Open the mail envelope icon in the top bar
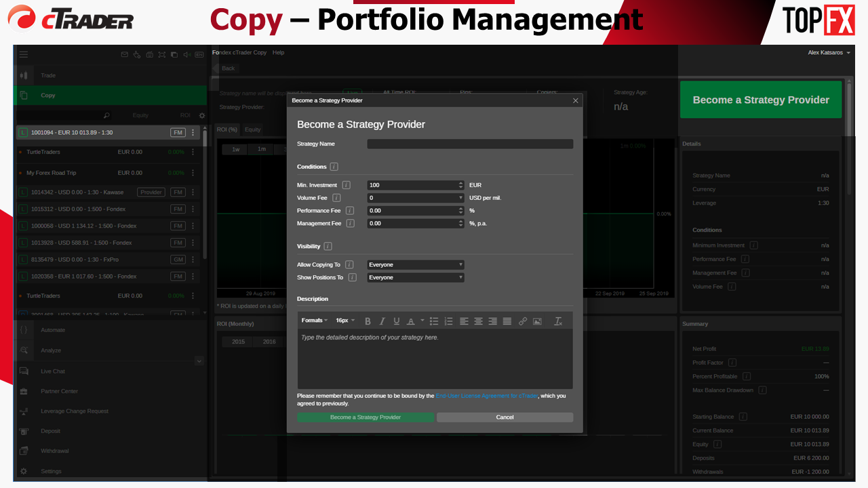 [125, 55]
